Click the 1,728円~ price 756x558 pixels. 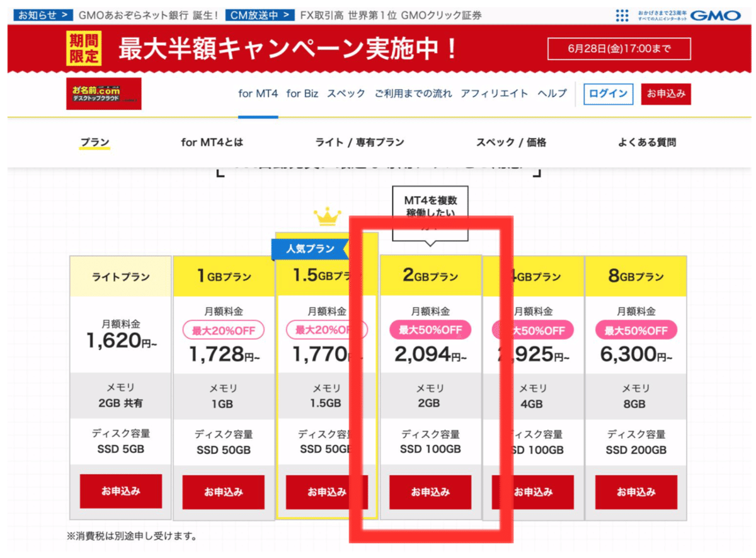pyautogui.click(x=224, y=354)
